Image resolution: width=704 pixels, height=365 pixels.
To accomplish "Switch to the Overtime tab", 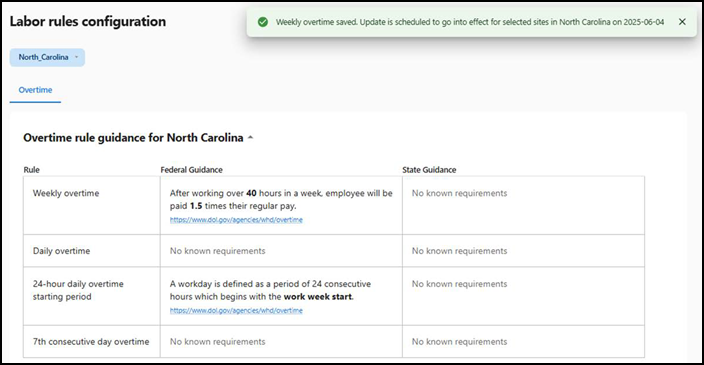I will click(35, 90).
